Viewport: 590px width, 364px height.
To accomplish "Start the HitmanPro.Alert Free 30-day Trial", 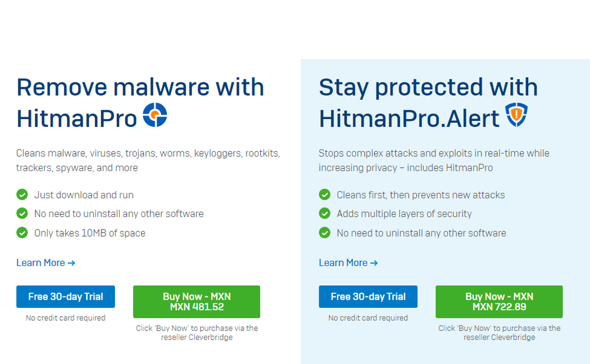I will tap(368, 297).
